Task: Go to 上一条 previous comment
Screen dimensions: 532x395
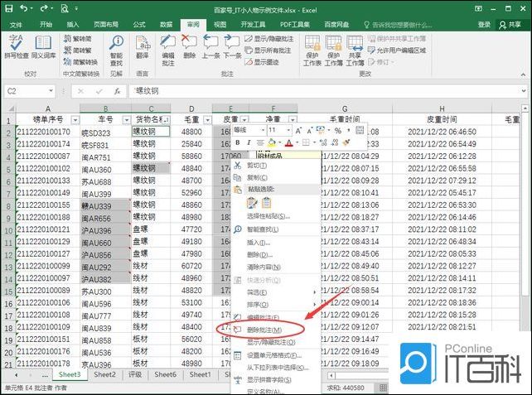Action: coord(210,47)
